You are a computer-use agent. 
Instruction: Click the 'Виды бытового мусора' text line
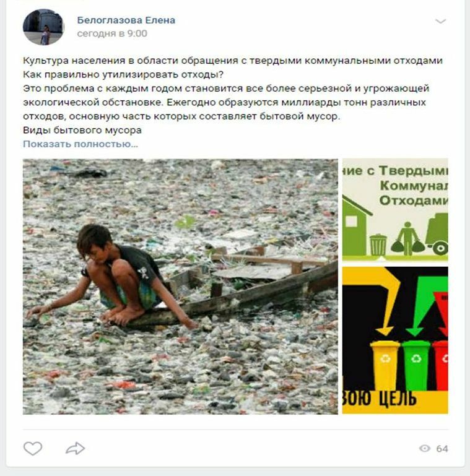(x=82, y=130)
